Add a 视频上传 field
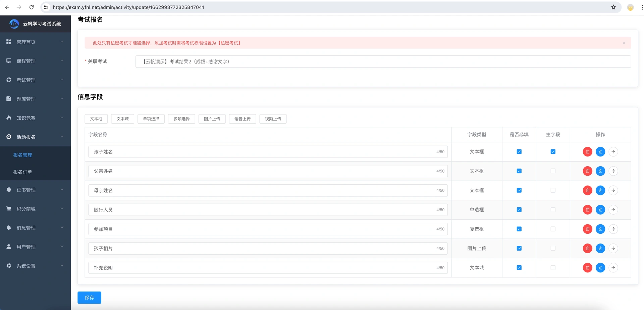The image size is (644, 310). tap(273, 119)
